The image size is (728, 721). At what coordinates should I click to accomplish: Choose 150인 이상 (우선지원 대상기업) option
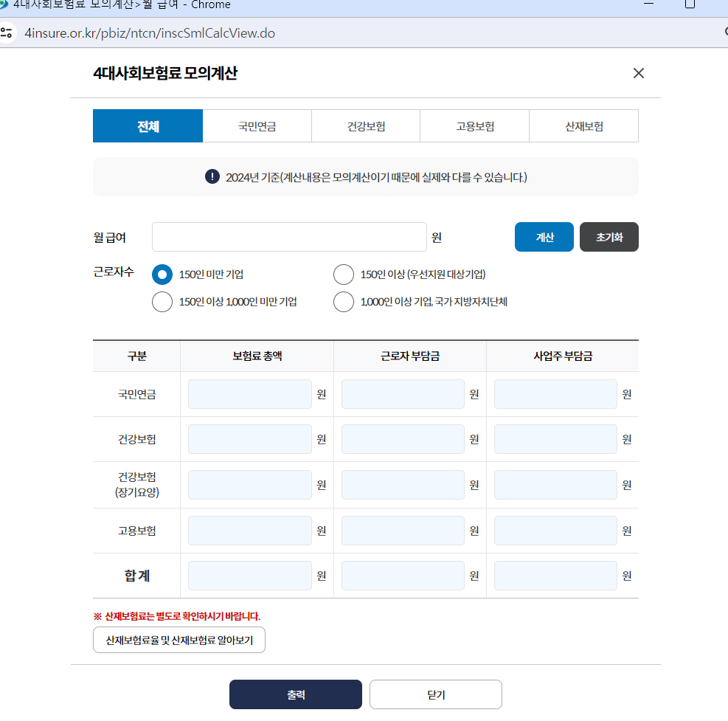coord(343,274)
